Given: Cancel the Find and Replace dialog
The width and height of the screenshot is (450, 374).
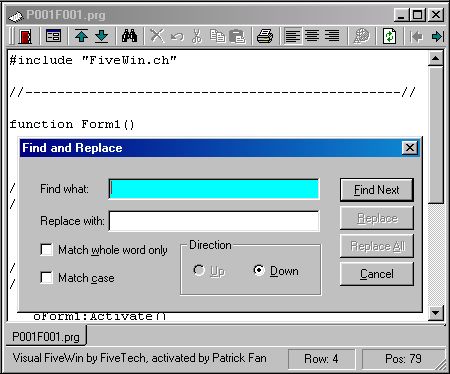Looking at the screenshot, I should pyautogui.click(x=377, y=274).
